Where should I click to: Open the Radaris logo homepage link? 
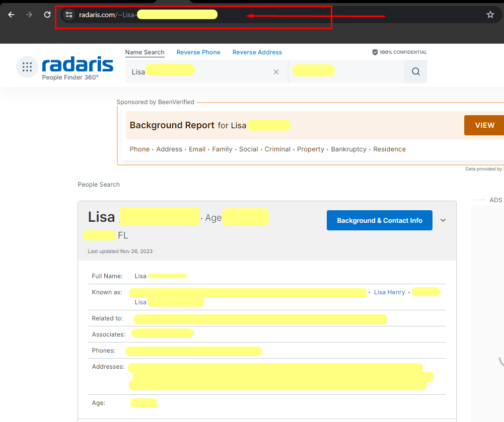point(78,64)
